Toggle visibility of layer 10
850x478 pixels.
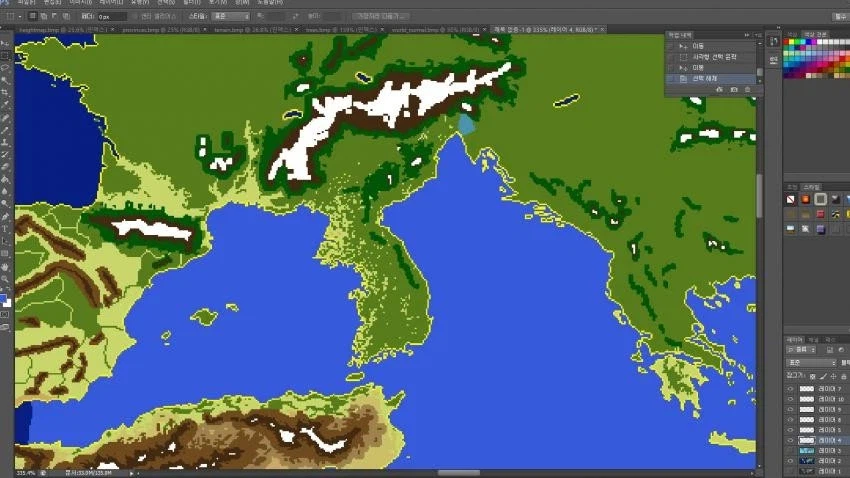[790, 398]
